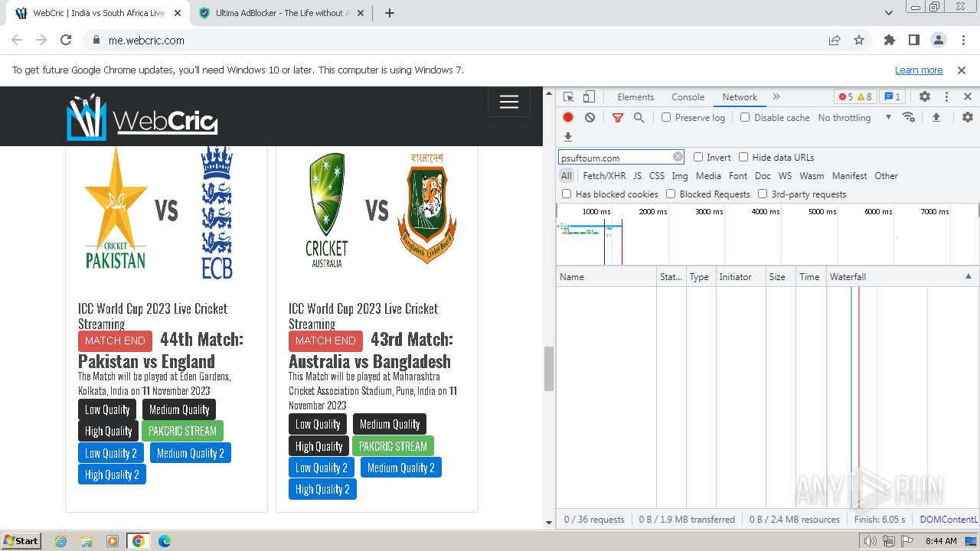980x551 pixels.
Task: Go back to the previous page
Action: [17, 41]
